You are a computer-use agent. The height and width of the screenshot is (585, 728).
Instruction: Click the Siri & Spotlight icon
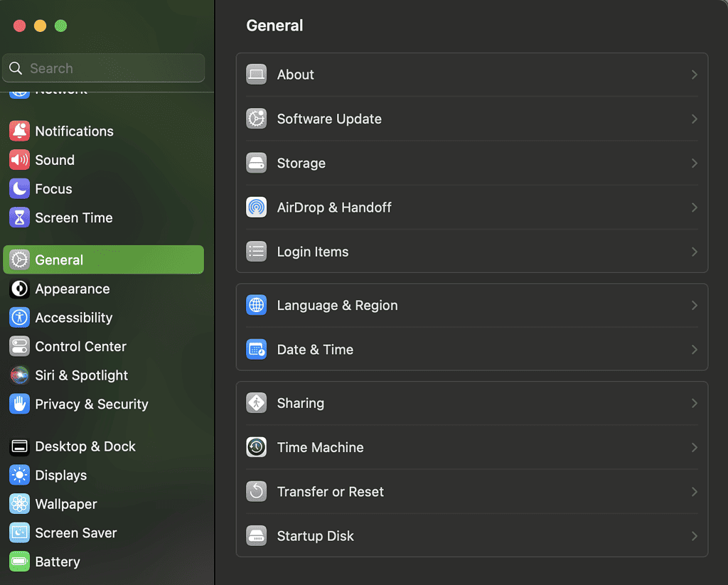18,375
